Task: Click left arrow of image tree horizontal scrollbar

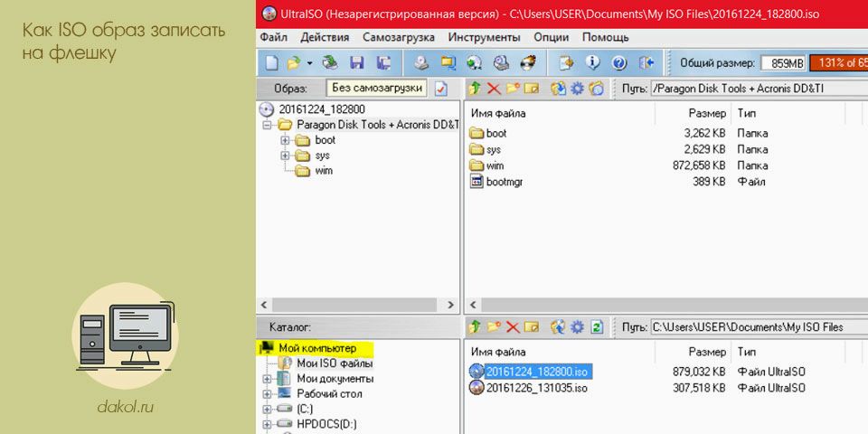Action: (264, 305)
